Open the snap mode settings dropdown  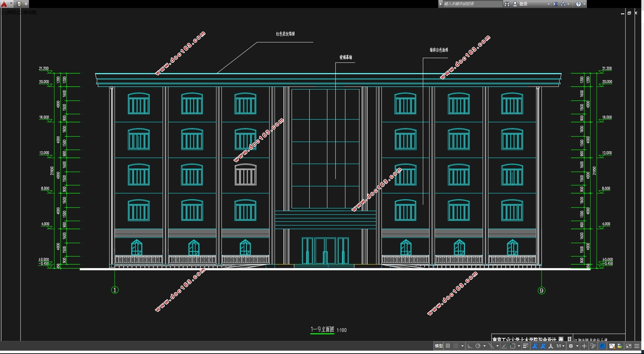pos(463,346)
